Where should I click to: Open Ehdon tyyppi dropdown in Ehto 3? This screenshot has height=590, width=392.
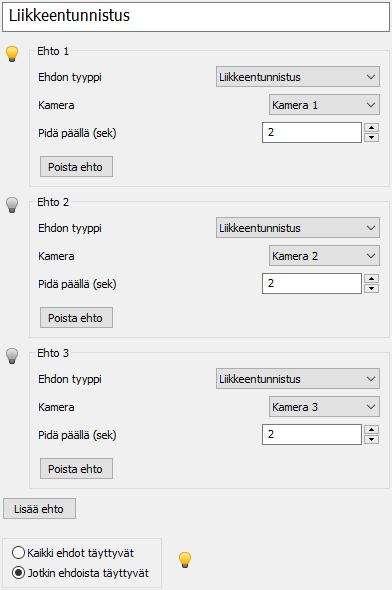(298, 379)
